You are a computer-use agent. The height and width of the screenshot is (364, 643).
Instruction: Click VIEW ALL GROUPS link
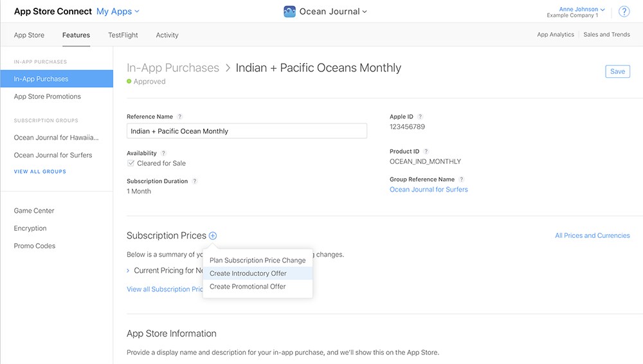[40, 172]
